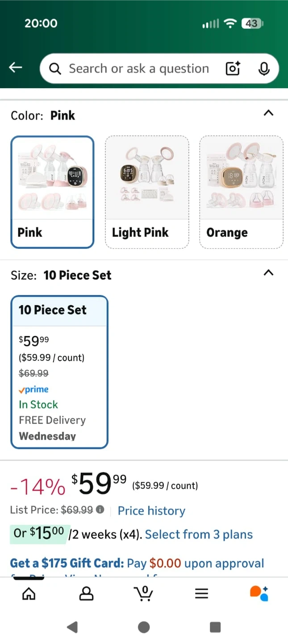Open the Rufus AI assistant icon
This screenshot has height=644, width=288.
259,593
